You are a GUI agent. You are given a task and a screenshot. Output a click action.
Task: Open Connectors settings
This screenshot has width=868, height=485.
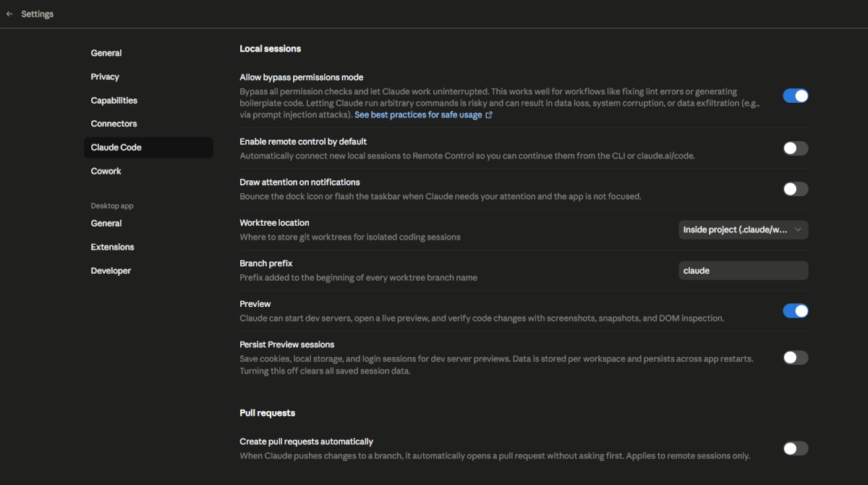pos(148,124)
